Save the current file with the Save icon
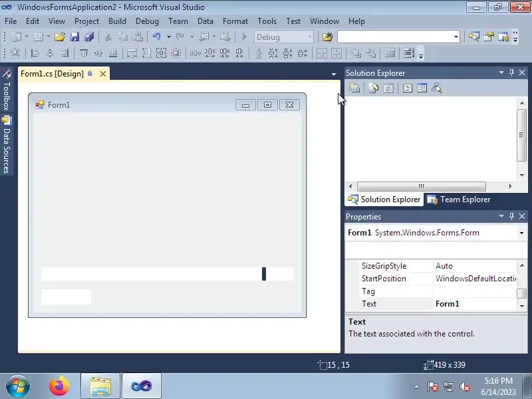 (74, 37)
